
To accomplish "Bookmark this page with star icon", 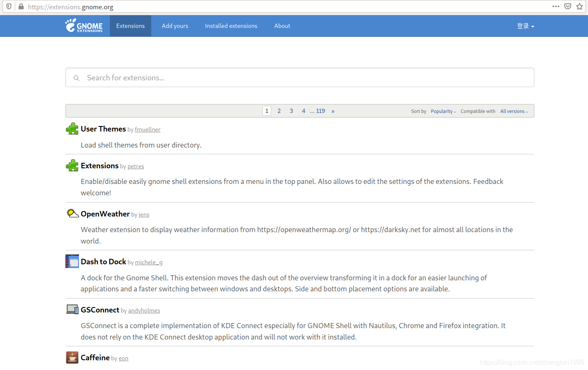I will [580, 6].
